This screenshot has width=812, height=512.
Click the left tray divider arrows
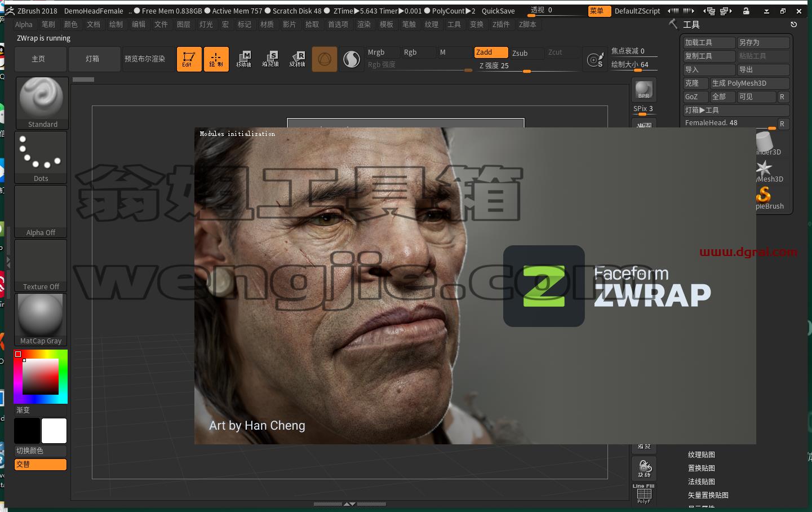pos(8,262)
